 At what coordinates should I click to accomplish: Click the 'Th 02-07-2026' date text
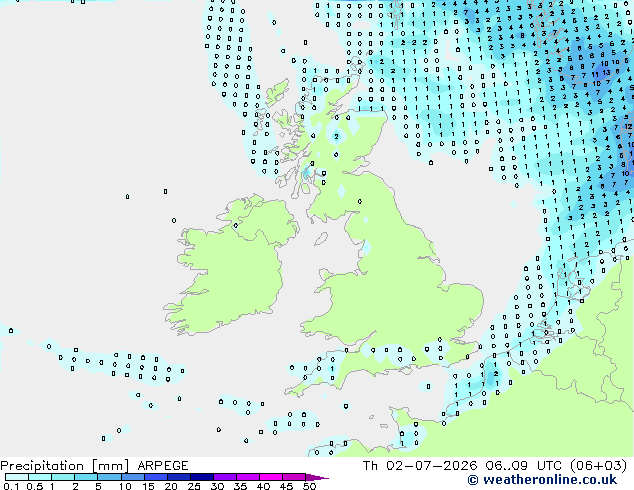pyautogui.click(x=420, y=466)
